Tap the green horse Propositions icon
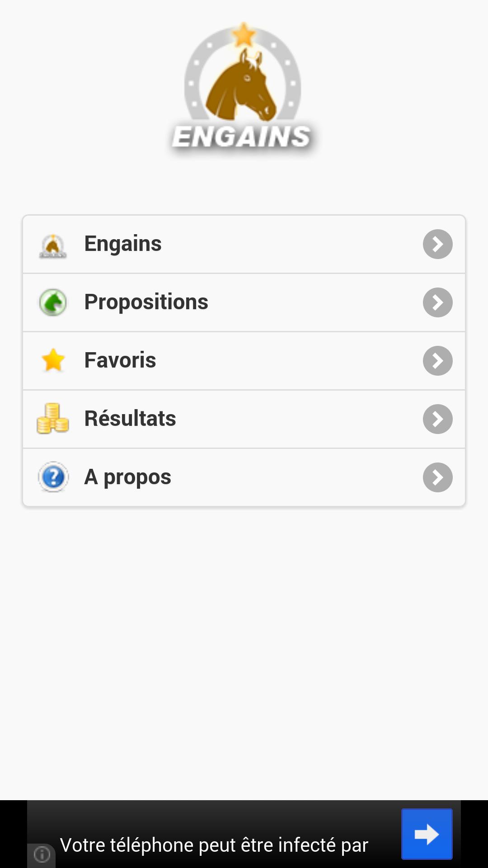Viewport: 488px width, 868px height. tap(53, 302)
